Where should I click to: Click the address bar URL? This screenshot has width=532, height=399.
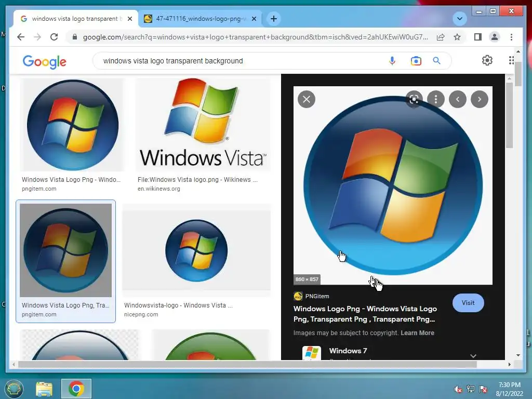click(x=255, y=37)
